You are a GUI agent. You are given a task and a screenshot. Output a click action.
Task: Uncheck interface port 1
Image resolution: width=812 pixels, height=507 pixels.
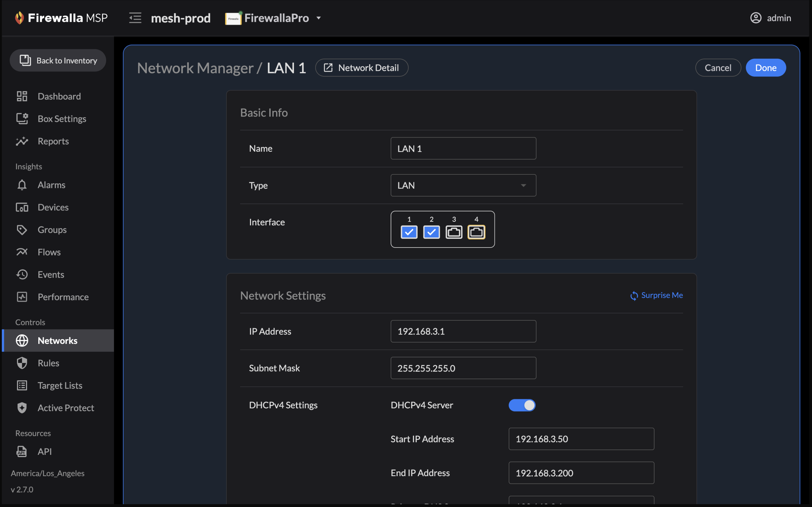tap(409, 232)
